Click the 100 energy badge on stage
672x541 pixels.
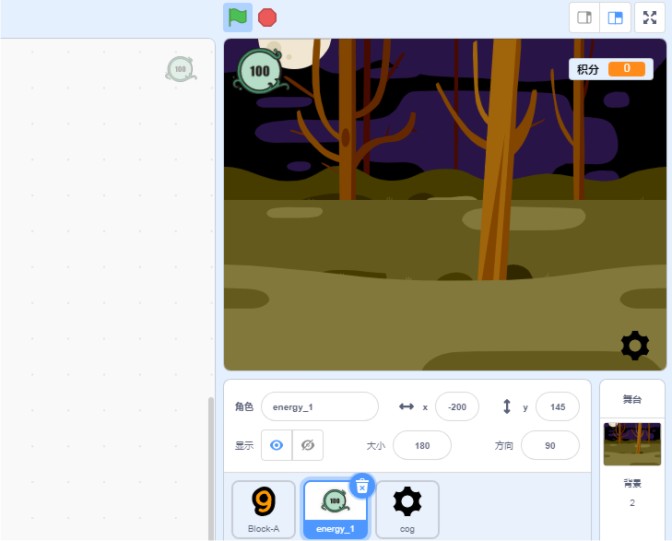pos(260,71)
